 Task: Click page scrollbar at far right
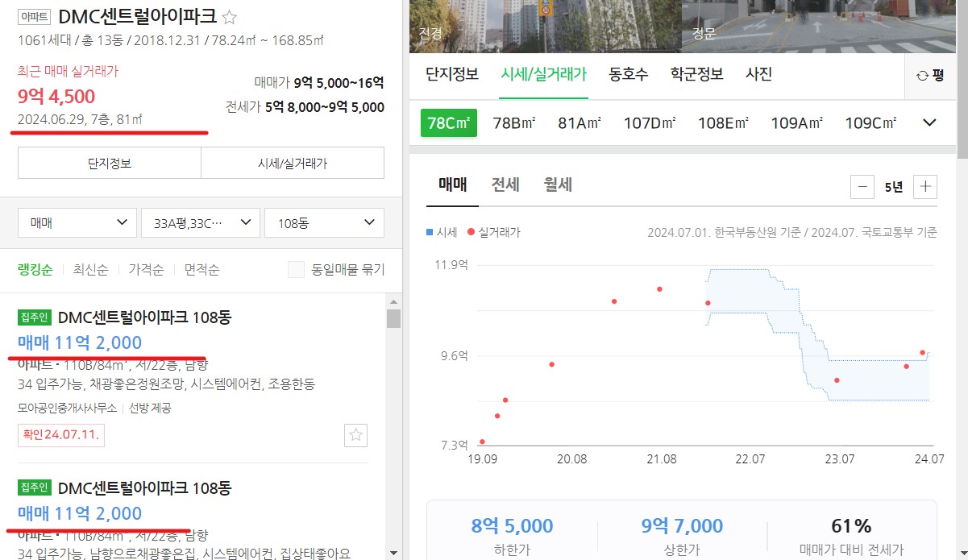[x=962, y=81]
